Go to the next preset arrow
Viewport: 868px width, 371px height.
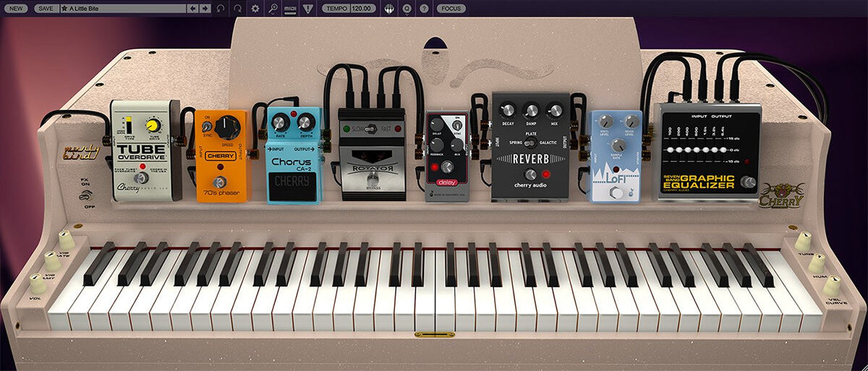click(205, 9)
